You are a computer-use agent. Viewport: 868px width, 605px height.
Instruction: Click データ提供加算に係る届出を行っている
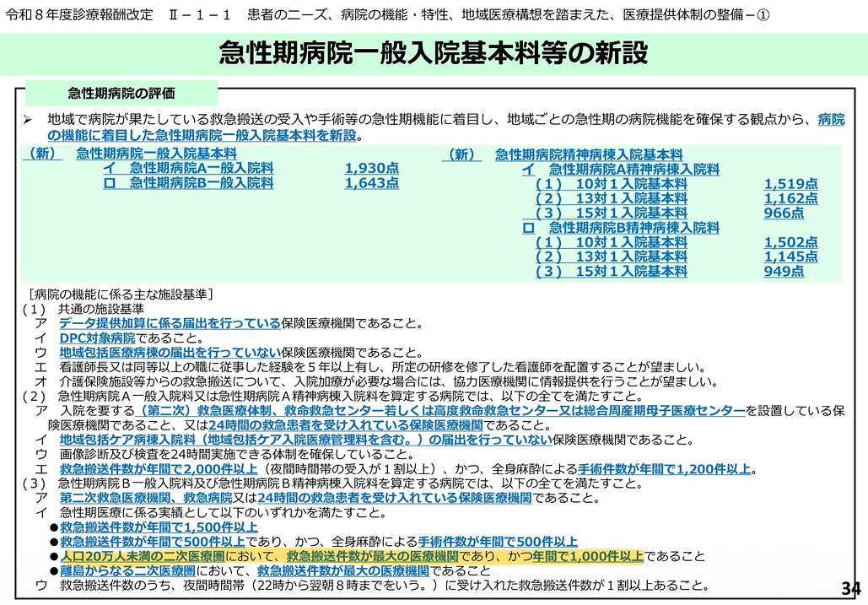[x=170, y=323]
